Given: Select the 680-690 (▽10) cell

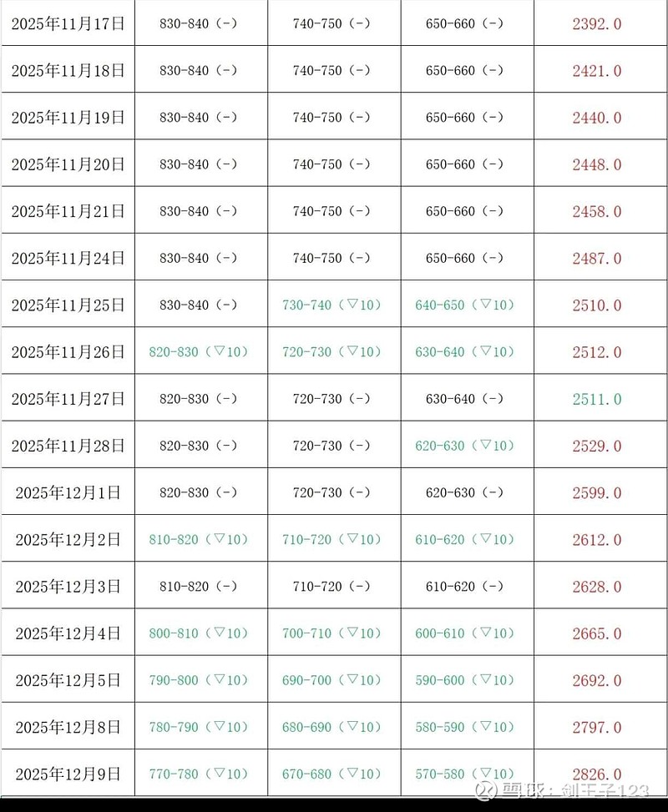Looking at the screenshot, I should click(331, 727).
